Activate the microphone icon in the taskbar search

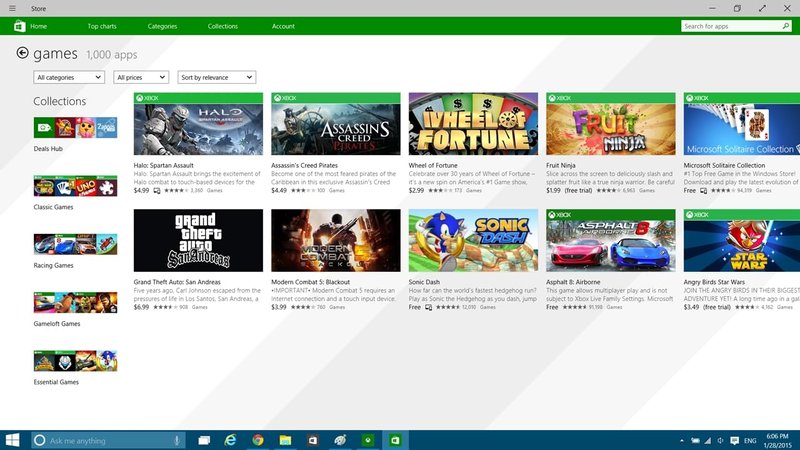177,440
